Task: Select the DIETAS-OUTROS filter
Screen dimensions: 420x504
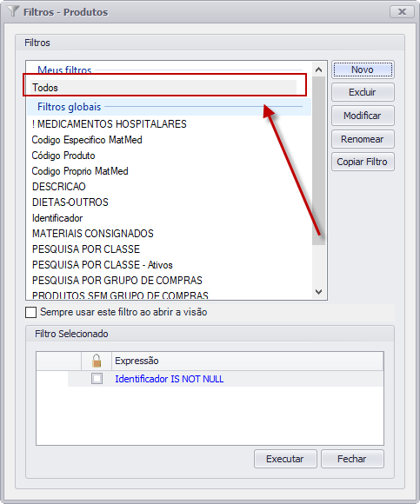Action: pos(70,202)
